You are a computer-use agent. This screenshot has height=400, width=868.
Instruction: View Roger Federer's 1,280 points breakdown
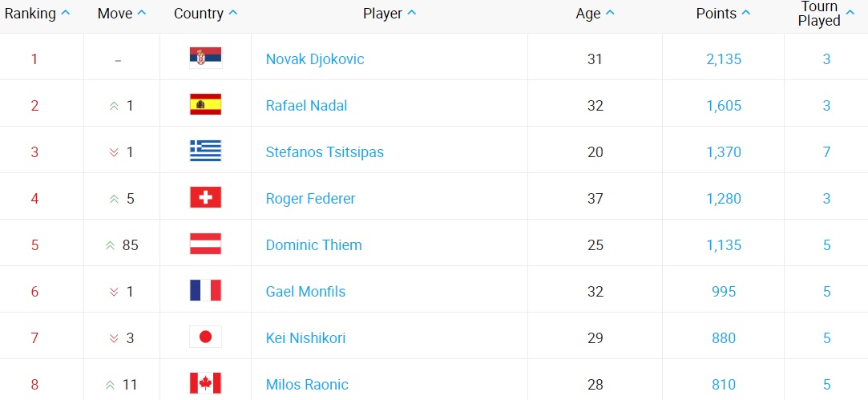pos(724,199)
